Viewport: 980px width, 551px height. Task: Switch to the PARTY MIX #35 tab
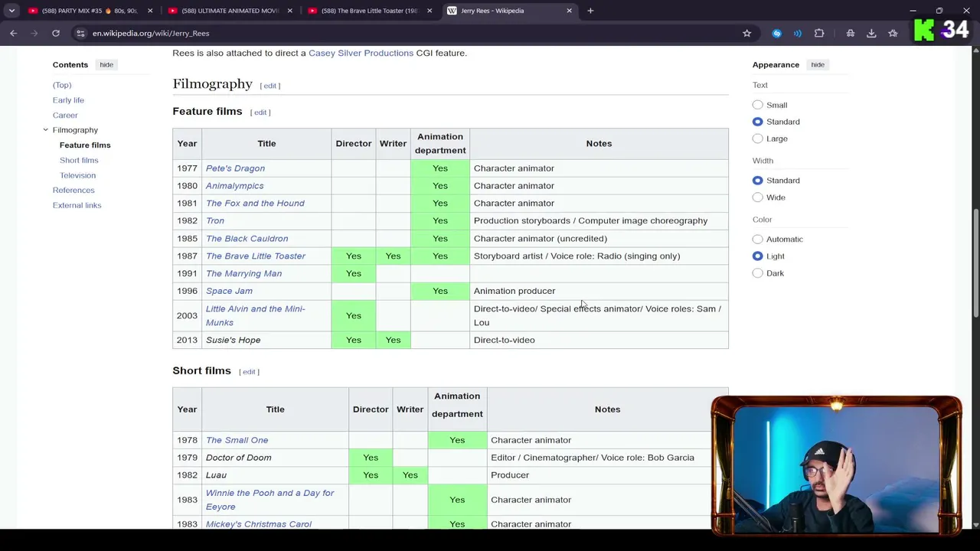click(88, 11)
